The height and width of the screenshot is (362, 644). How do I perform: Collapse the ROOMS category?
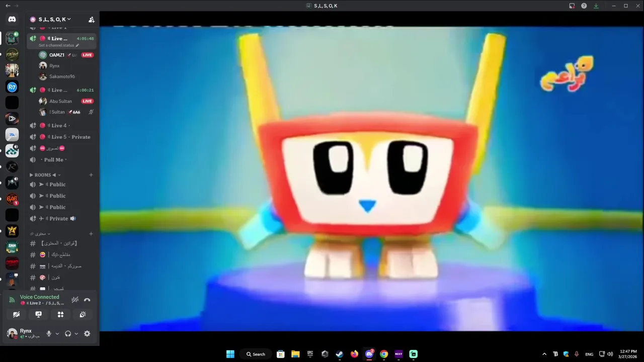(45, 175)
